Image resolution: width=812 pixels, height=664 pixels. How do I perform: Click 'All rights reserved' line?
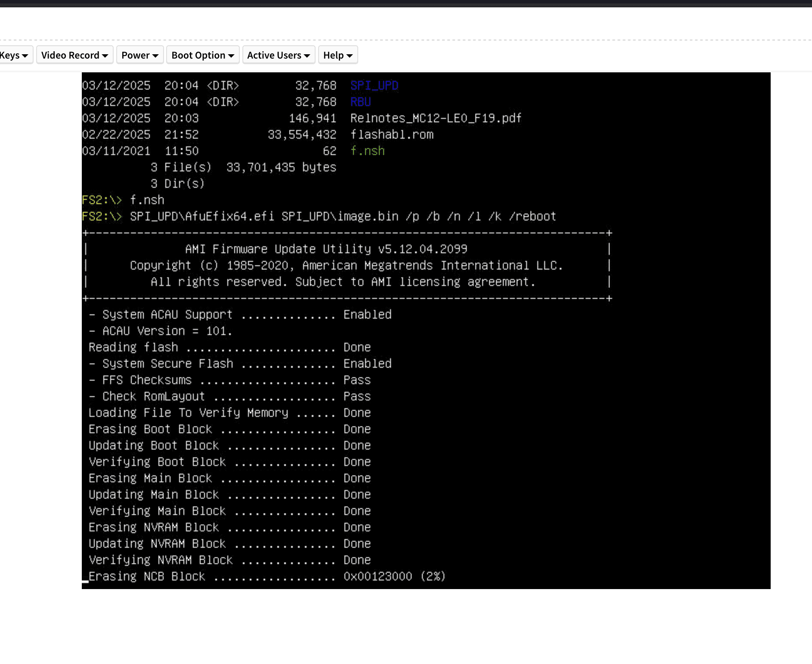point(343,282)
